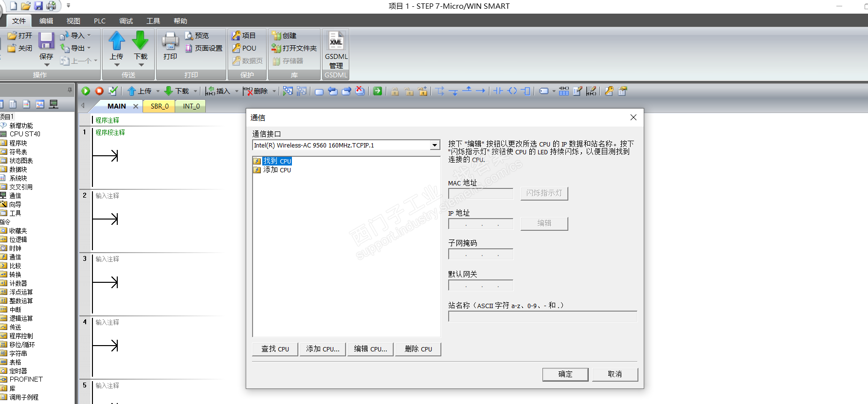The width and height of the screenshot is (868, 404).
Task: Open GSDML management XML icon
Action: [336, 41]
